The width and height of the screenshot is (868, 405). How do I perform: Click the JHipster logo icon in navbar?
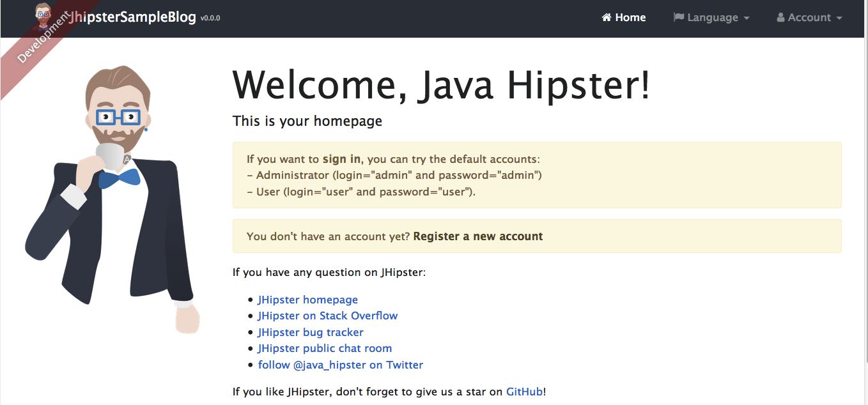tap(43, 15)
